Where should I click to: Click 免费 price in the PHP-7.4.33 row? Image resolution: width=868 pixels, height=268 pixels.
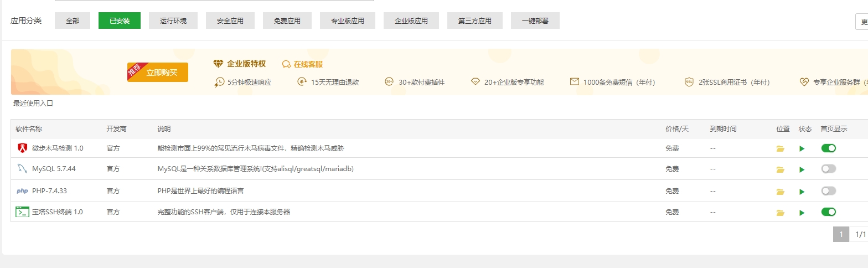(x=672, y=190)
